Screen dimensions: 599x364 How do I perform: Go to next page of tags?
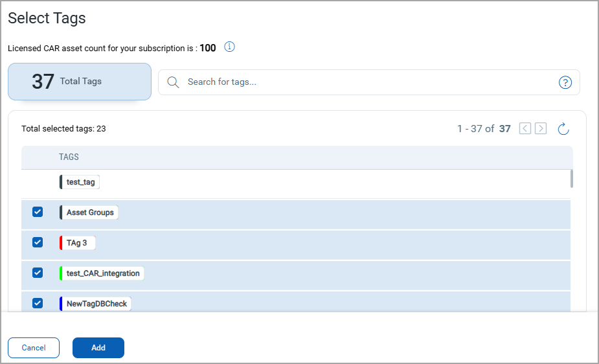[541, 128]
